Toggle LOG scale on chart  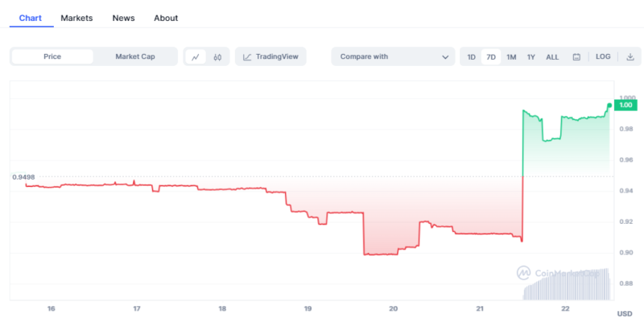pos(603,57)
